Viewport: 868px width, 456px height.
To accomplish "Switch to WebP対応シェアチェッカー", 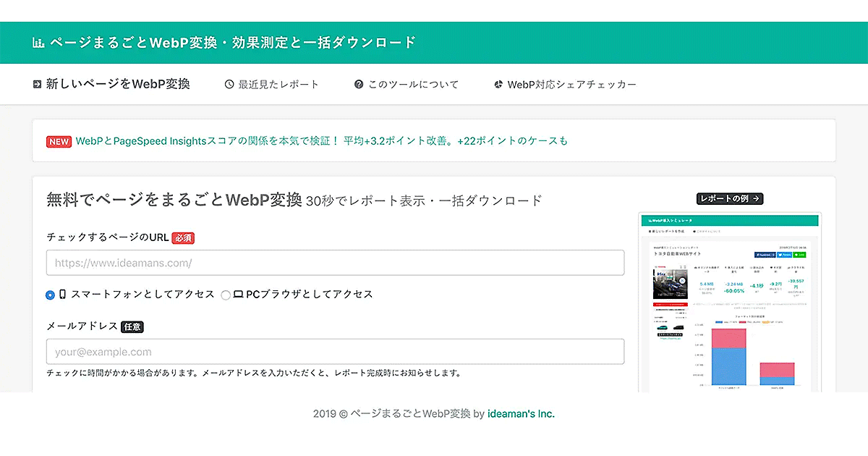I will click(571, 85).
